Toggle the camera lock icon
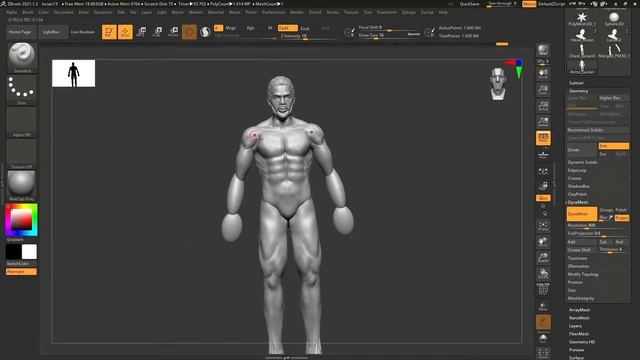The width and height of the screenshot is (640, 360). click(x=543, y=186)
